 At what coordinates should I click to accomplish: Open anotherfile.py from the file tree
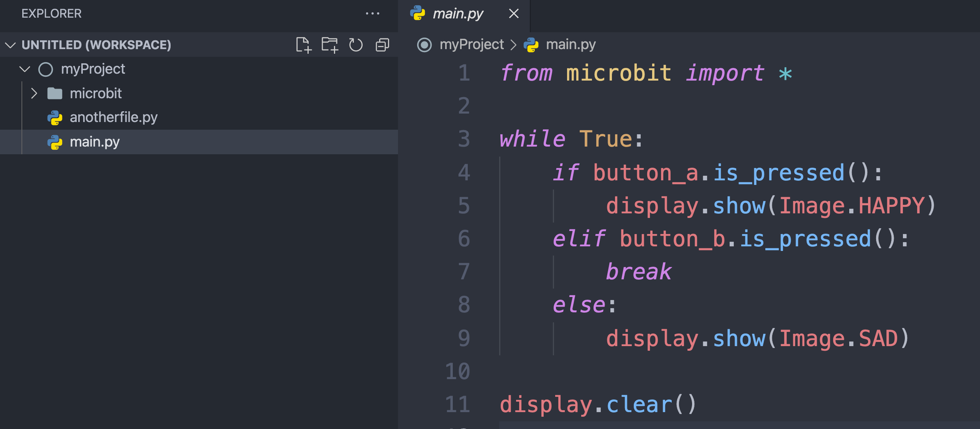click(113, 117)
